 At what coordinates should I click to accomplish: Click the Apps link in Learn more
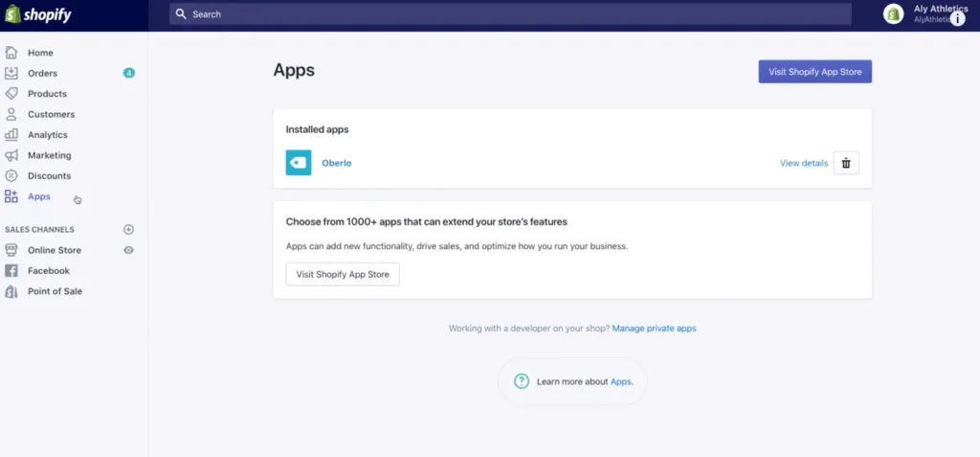(x=620, y=381)
